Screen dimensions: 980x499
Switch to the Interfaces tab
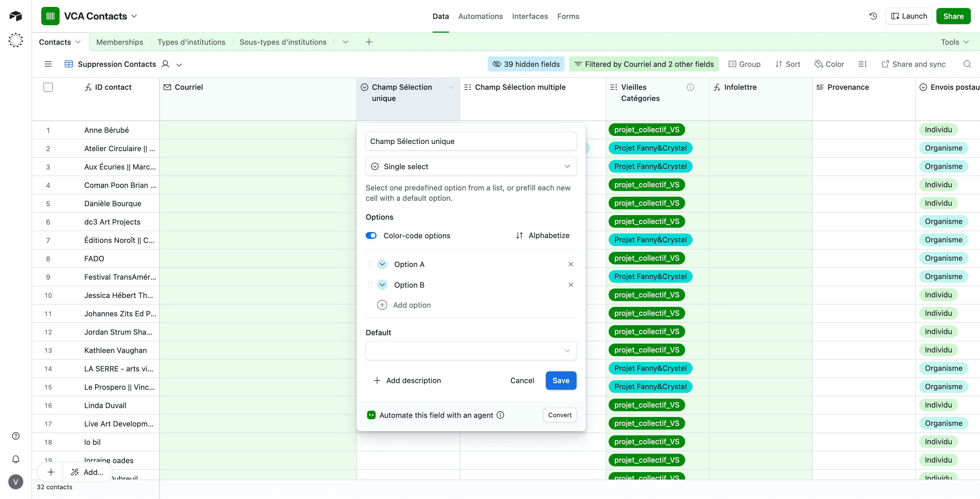coord(530,16)
